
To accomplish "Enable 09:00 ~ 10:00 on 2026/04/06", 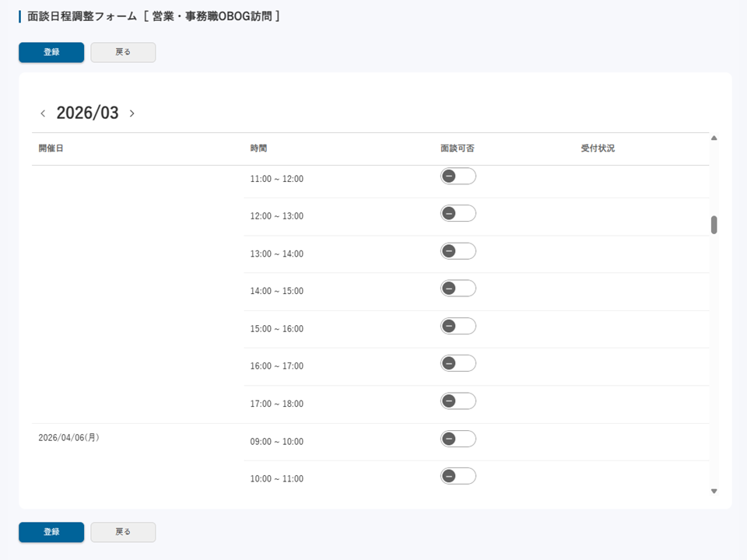I will tap(458, 439).
